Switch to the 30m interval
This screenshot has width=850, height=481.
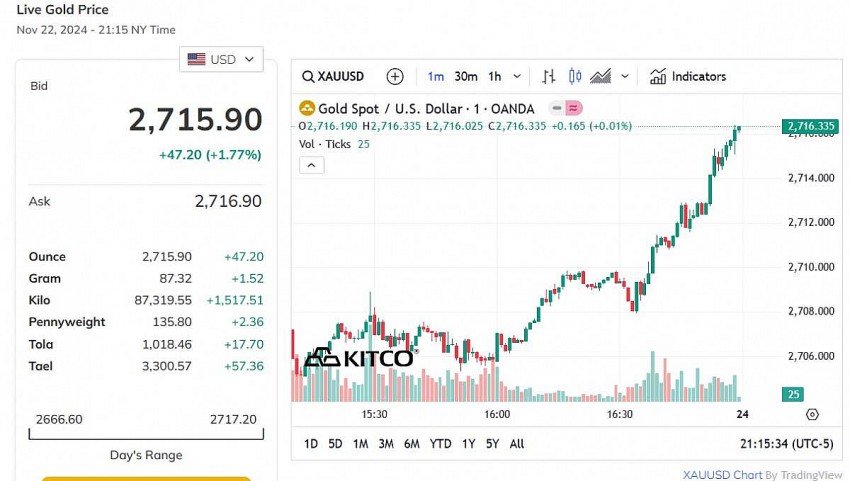pyautogui.click(x=465, y=77)
